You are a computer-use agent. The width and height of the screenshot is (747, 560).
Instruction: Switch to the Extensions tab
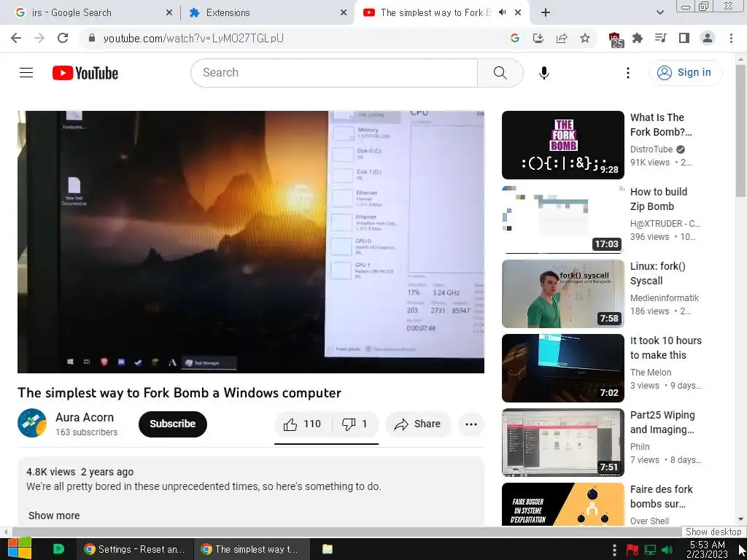pyautogui.click(x=267, y=13)
